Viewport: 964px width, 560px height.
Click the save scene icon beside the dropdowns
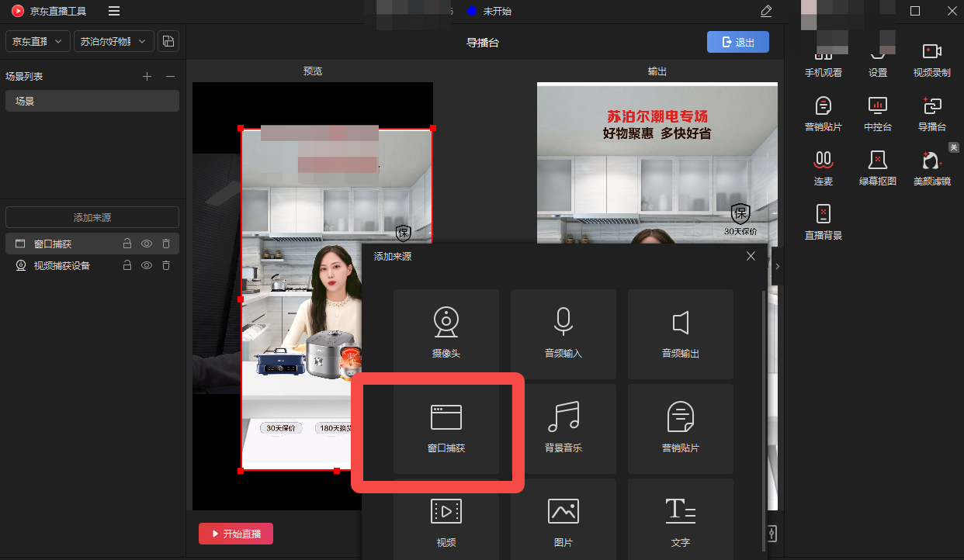168,41
